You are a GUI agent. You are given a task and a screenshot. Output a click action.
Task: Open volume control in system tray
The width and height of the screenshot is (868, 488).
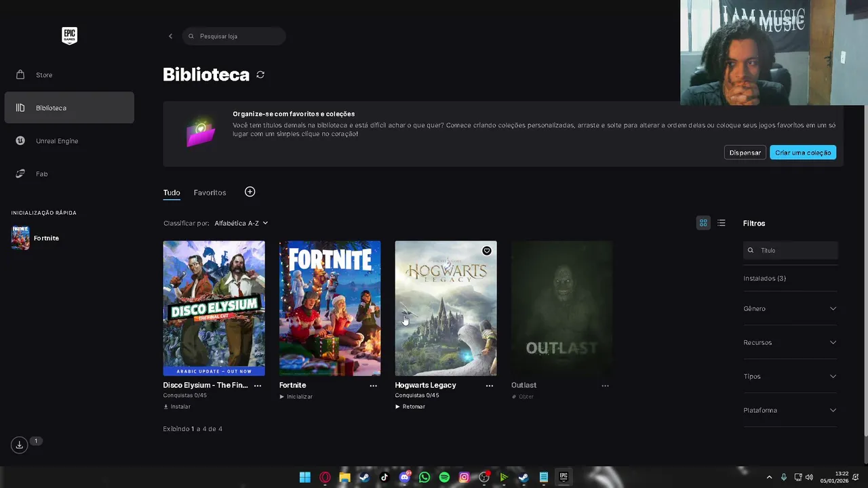[x=808, y=477]
